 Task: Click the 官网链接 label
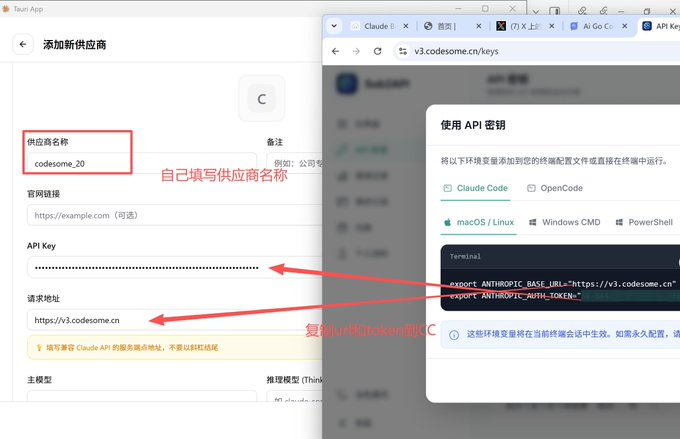click(43, 194)
